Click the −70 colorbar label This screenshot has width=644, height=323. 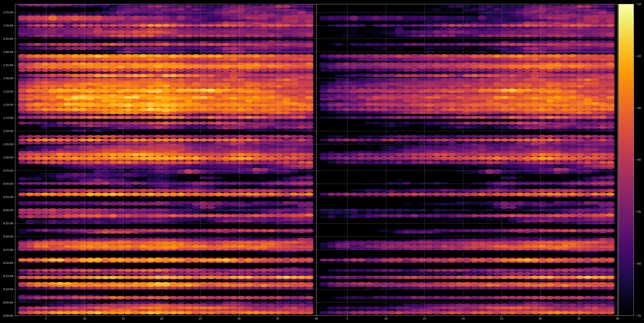[638, 316]
